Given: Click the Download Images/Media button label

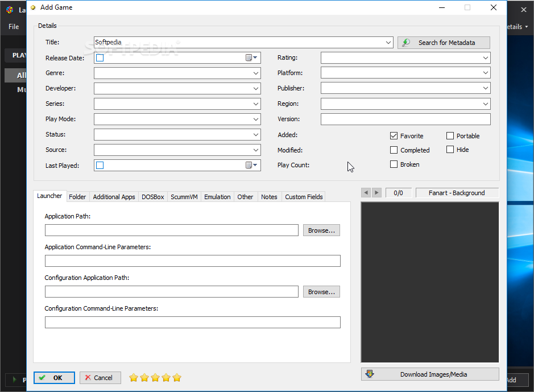Looking at the screenshot, I should coord(433,374).
